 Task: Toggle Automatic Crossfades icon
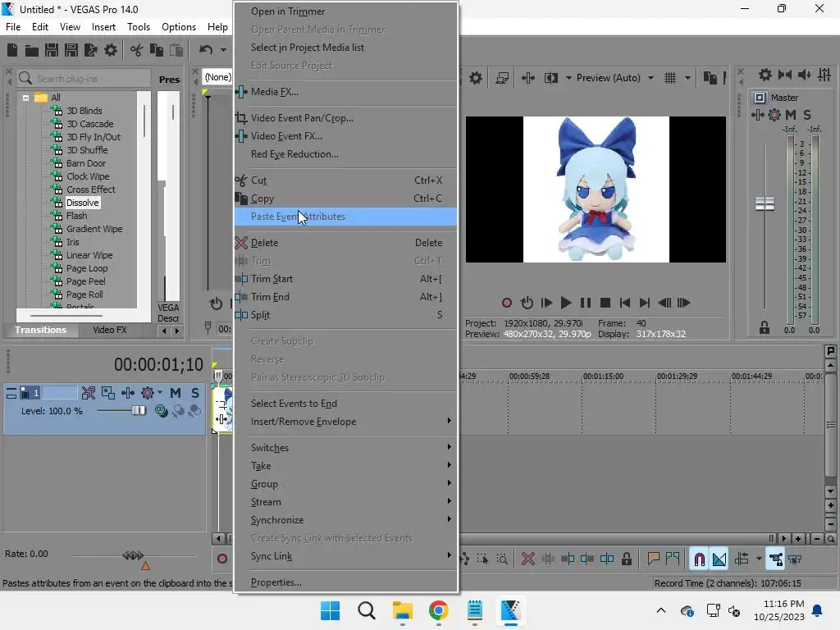point(719,559)
